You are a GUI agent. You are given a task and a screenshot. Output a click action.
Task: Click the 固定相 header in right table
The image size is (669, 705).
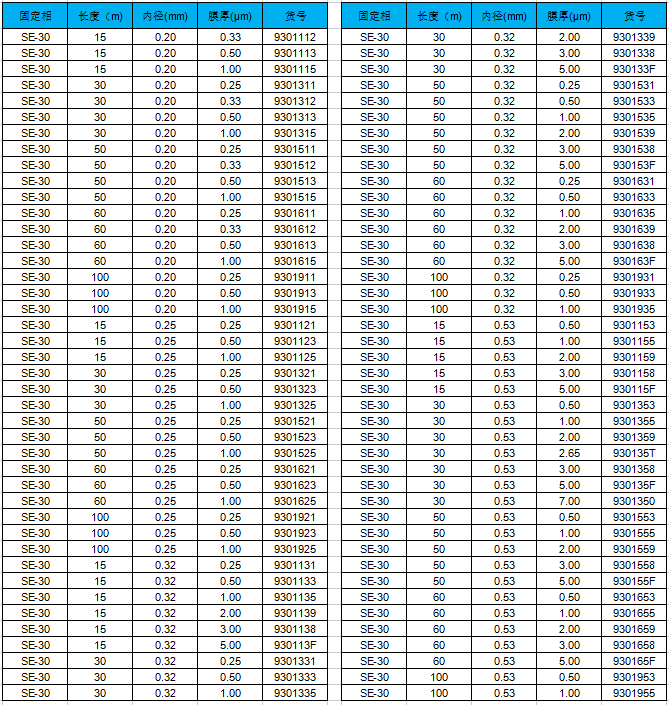pyautogui.click(x=375, y=17)
